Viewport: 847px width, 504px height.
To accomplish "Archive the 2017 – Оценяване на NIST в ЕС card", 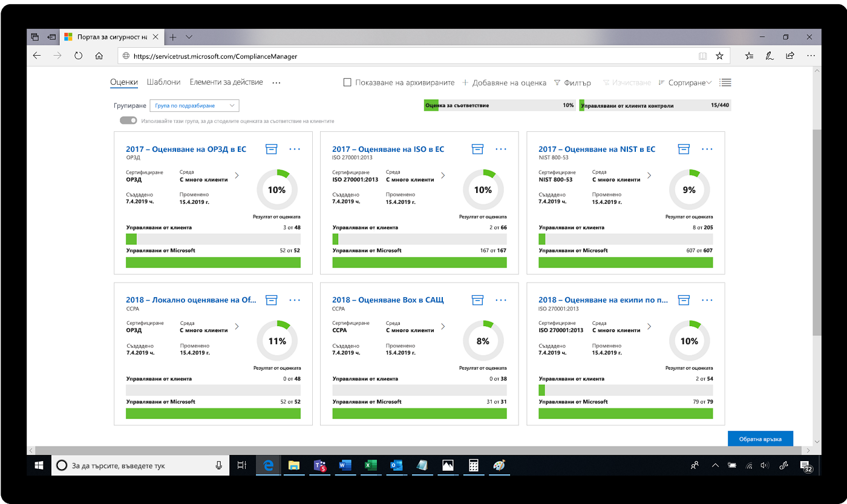I will click(x=684, y=149).
